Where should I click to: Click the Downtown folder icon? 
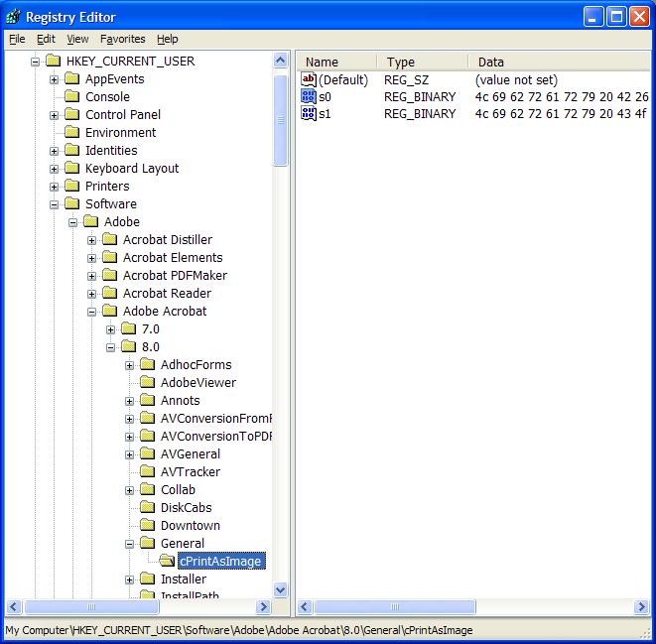(148, 526)
